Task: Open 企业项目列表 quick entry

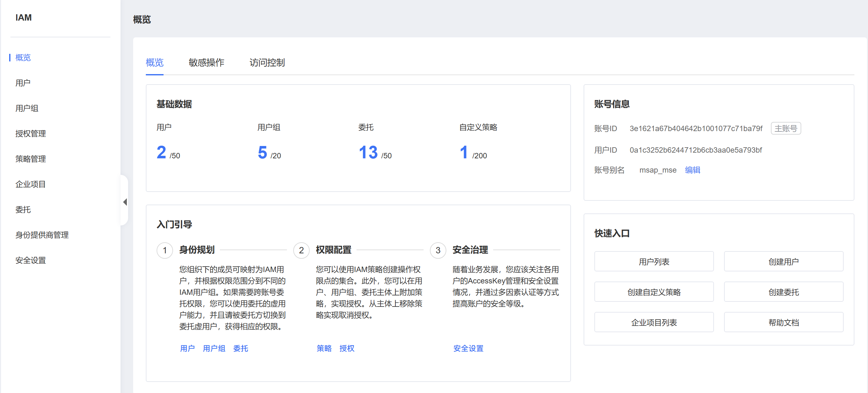Action: (654, 322)
